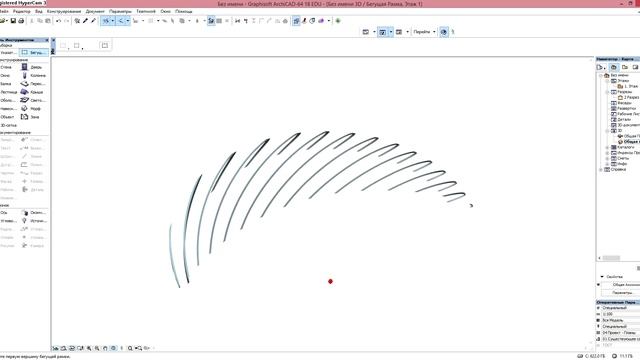Toggle the highlighted window button left of Перейти
Viewport: 640px width, 360px height.
click(382, 32)
